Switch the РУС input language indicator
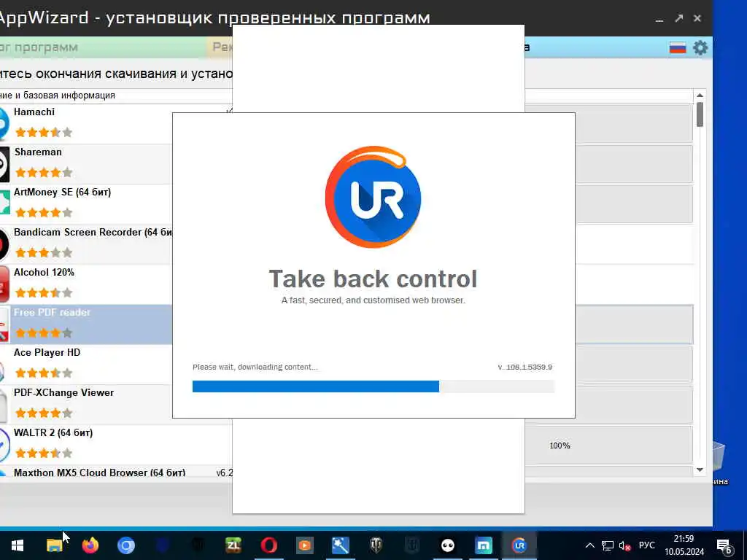 point(646,545)
